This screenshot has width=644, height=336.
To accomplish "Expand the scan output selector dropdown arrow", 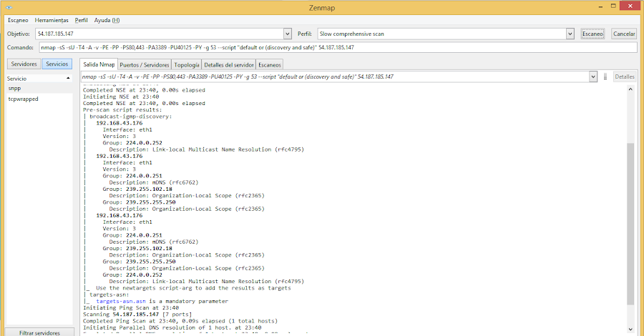I will tap(592, 76).
